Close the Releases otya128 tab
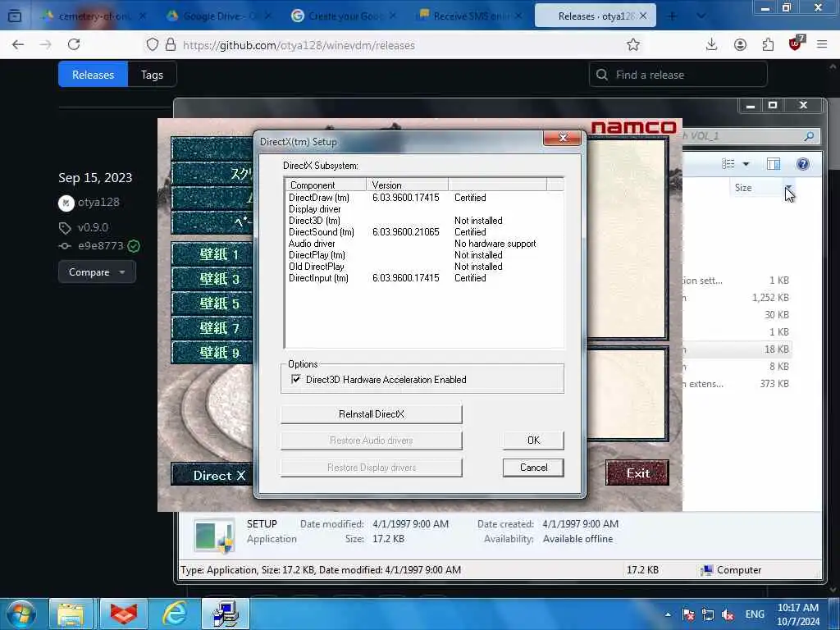The width and height of the screenshot is (840, 630). [643, 16]
